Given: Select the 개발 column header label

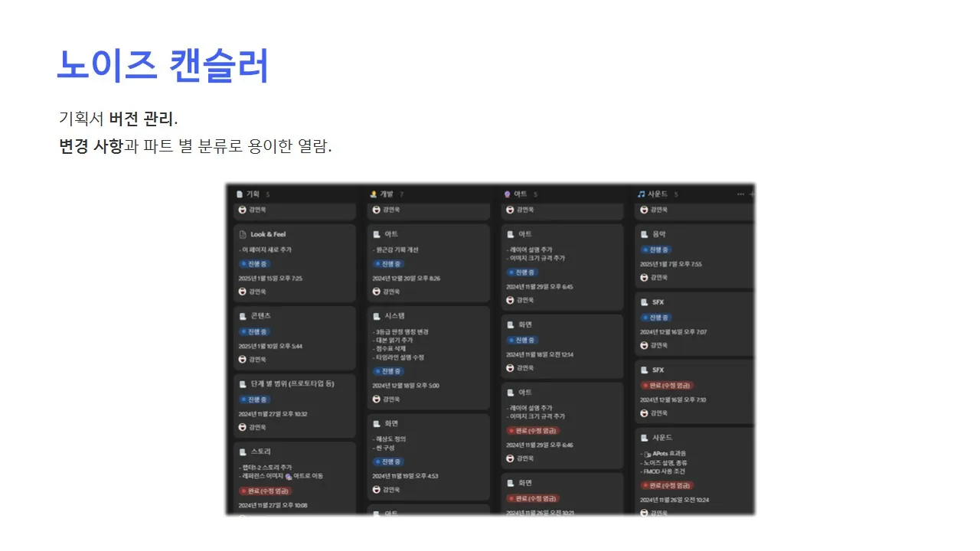Looking at the screenshot, I should coord(387,194).
